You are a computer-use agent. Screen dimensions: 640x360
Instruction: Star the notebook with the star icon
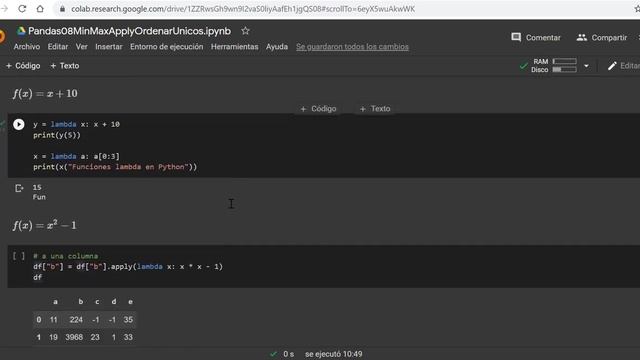coord(245,31)
